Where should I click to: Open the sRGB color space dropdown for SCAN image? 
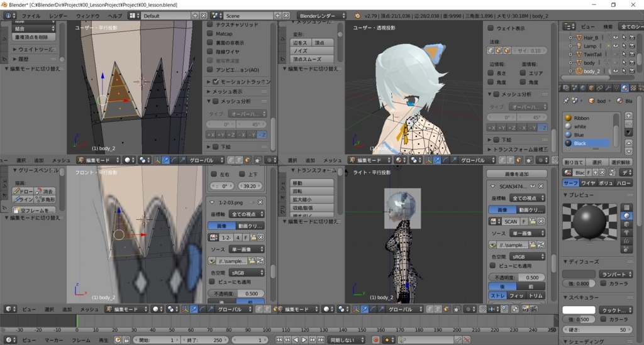pos(528,257)
